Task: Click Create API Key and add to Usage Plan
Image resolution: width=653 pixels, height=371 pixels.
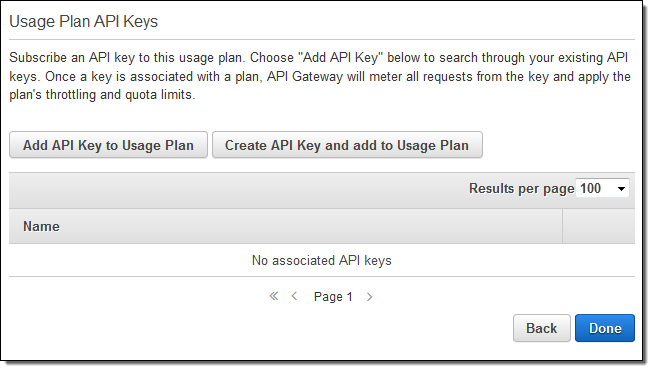Action: click(x=347, y=145)
